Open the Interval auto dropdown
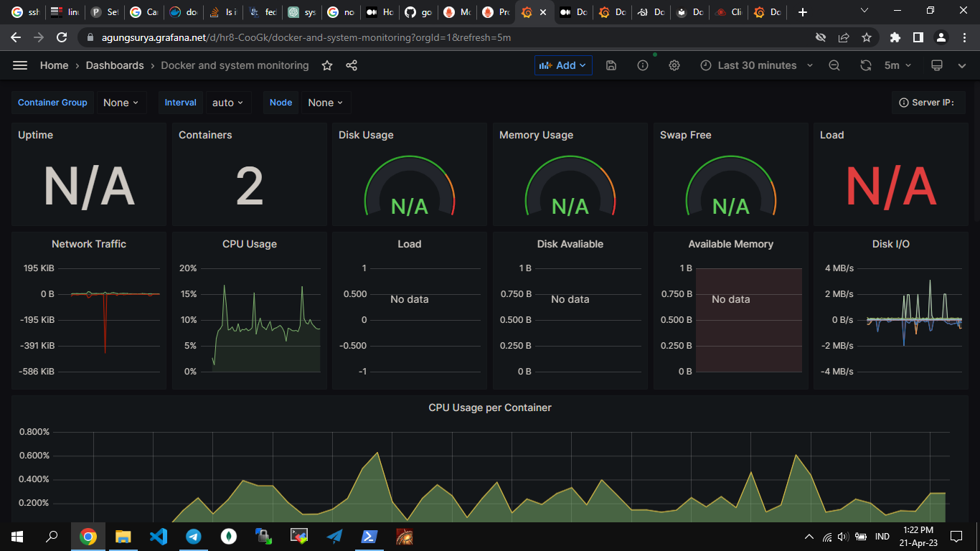This screenshot has height=551, width=980. (228, 103)
